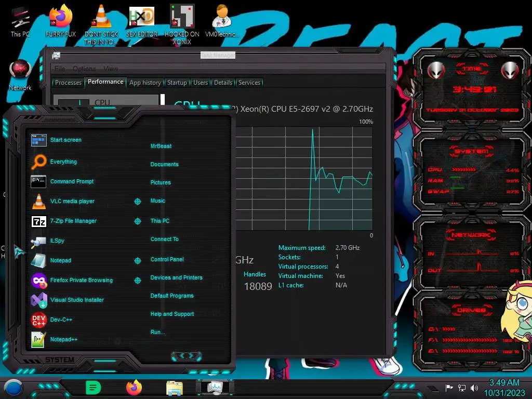Image resolution: width=532 pixels, height=399 pixels.
Task: Launch Notepad from start menu
Action: click(x=60, y=260)
